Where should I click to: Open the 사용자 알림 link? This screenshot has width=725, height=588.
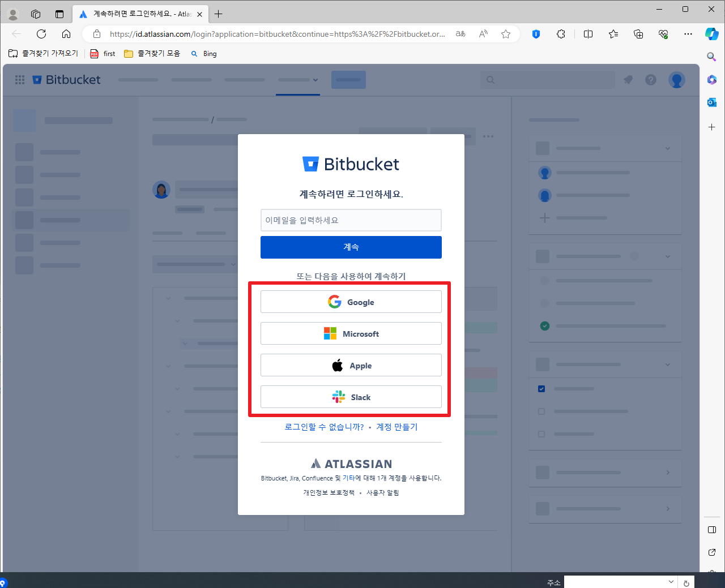pos(383,492)
